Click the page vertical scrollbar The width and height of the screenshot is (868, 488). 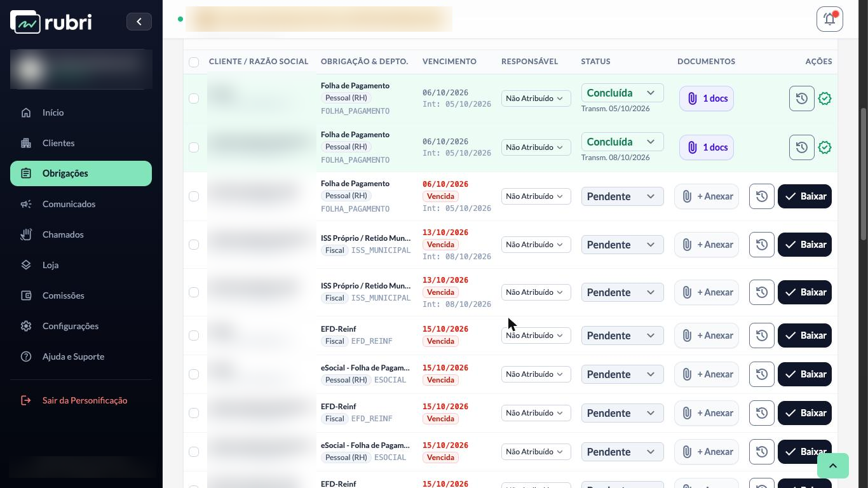(864, 175)
